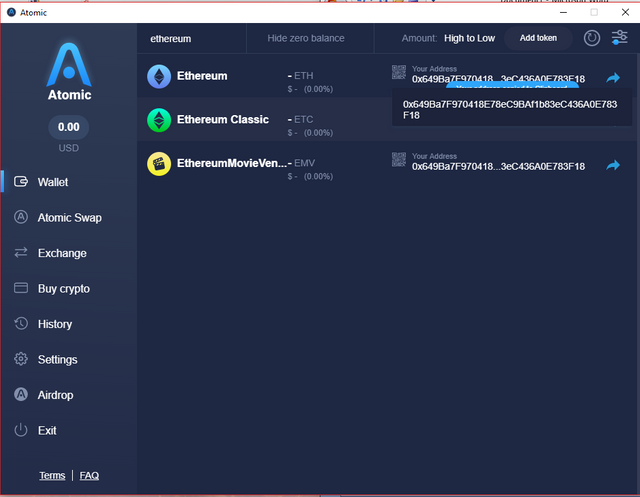Click the refresh balances icon
Screen dimensions: 640x497
(x=591, y=38)
